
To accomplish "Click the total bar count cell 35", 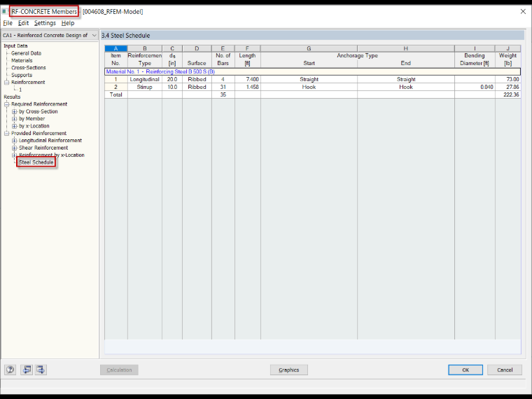I will (x=223, y=94).
